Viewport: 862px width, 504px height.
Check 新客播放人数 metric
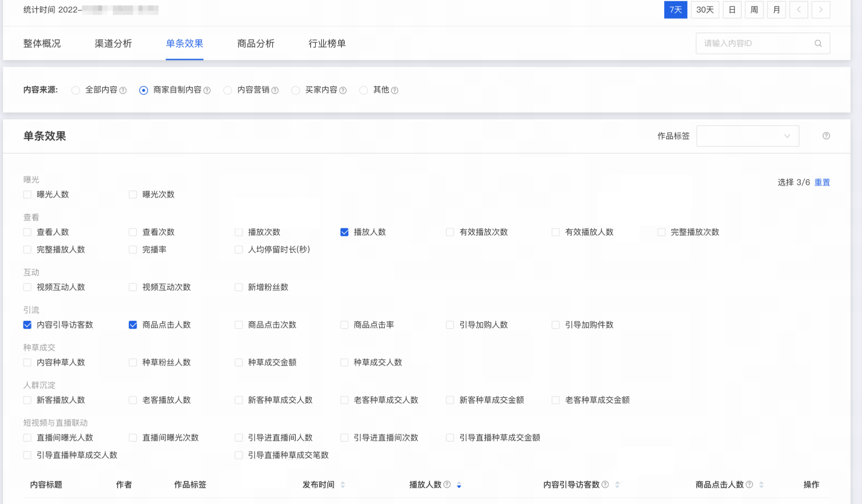pos(27,400)
